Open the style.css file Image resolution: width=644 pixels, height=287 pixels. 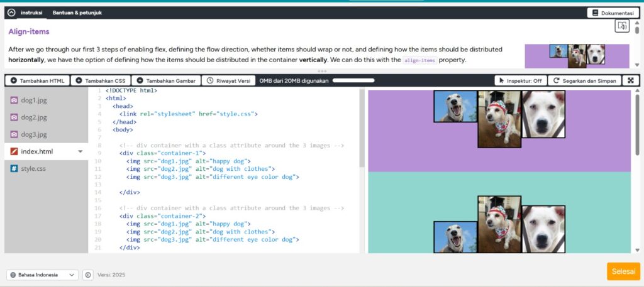click(33, 168)
